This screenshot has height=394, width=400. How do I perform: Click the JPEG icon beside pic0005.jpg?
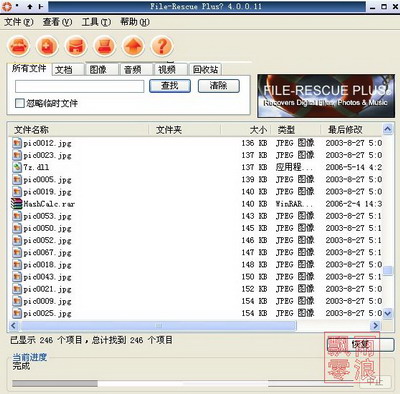17,179
